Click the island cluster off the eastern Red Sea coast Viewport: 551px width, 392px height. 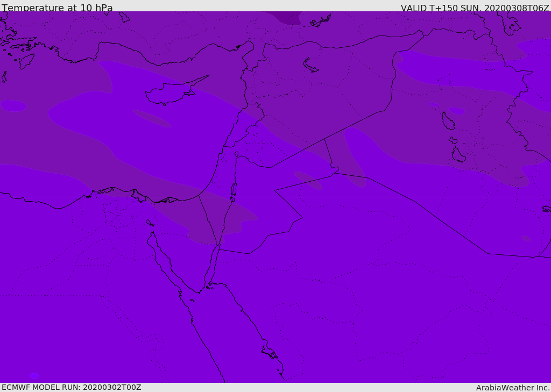click(270, 352)
